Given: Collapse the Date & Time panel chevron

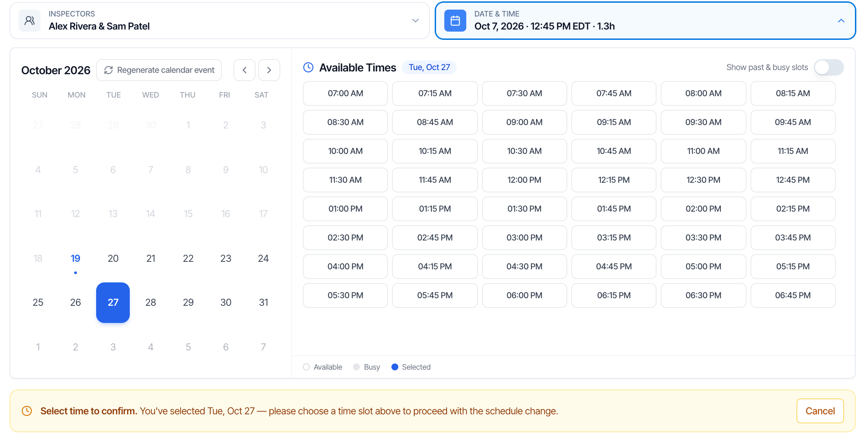Looking at the screenshot, I should (841, 21).
